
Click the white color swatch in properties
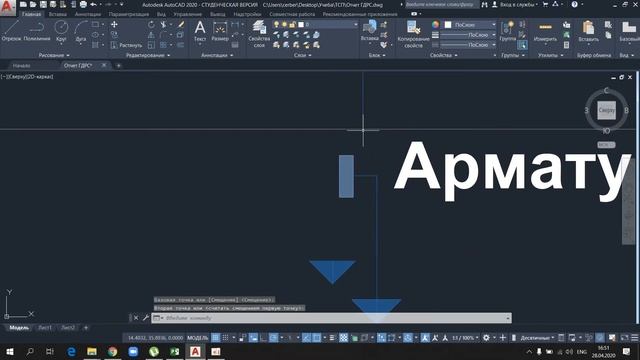coord(448,25)
